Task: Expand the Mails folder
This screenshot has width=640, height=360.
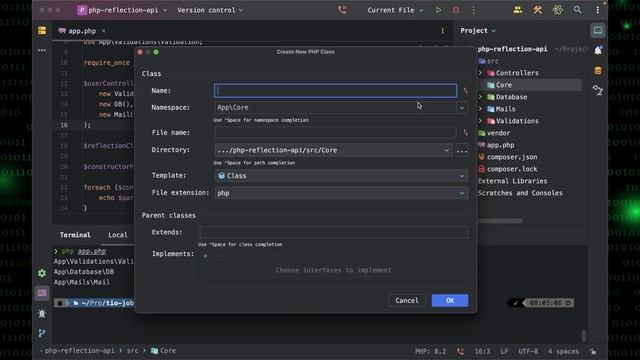Action: (480, 109)
